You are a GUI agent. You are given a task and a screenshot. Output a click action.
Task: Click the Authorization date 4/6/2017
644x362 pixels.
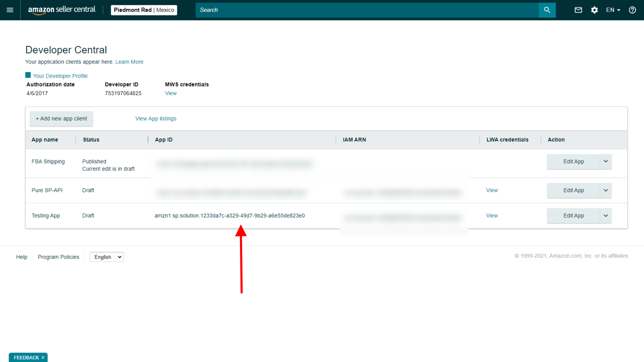click(x=37, y=94)
